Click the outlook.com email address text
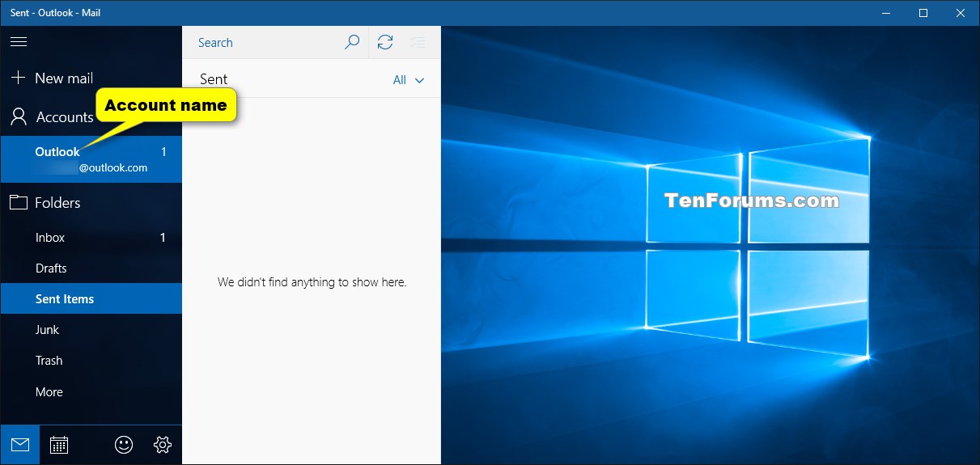 pyautogui.click(x=113, y=168)
